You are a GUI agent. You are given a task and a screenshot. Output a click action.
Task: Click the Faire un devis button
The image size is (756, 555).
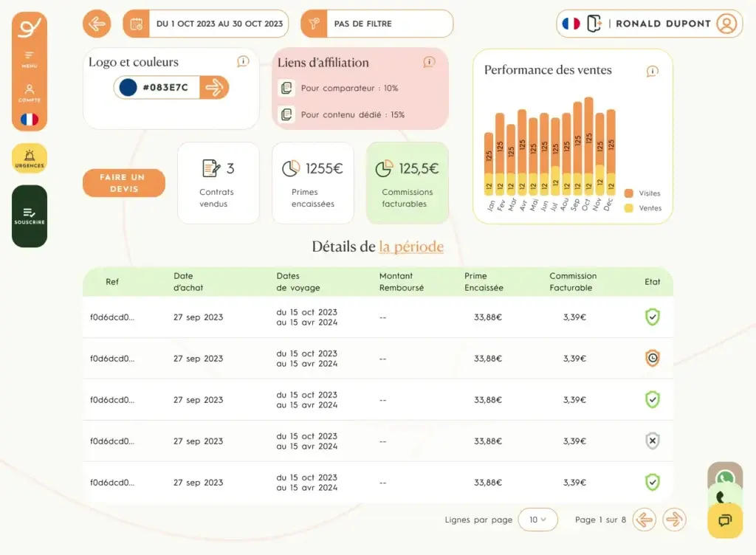[x=123, y=183]
